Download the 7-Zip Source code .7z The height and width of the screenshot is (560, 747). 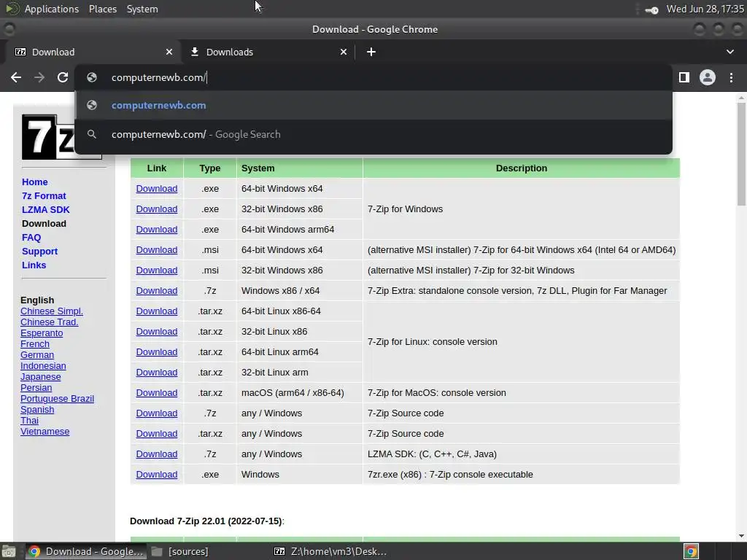coord(157,413)
